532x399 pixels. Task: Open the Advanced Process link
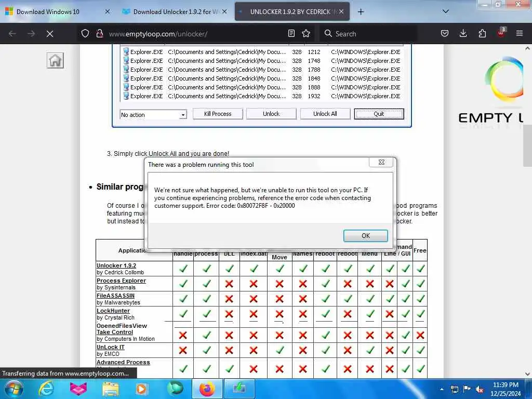coord(123,362)
